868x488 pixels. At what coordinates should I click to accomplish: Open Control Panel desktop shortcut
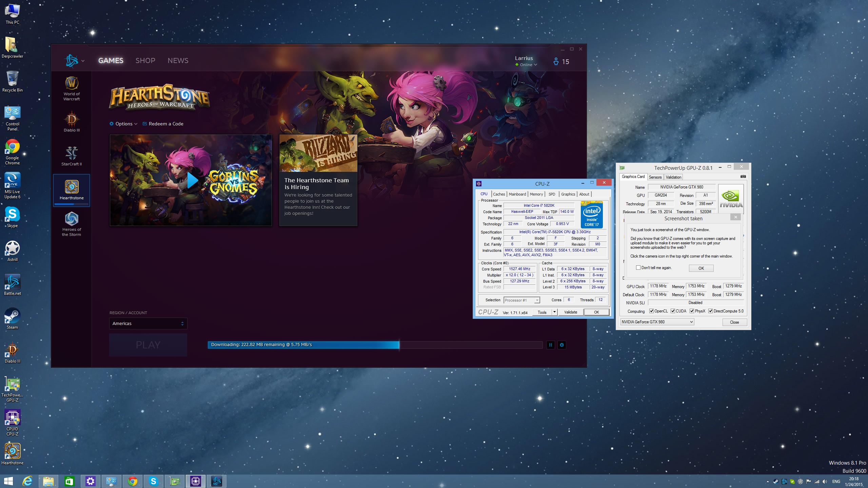[13, 118]
